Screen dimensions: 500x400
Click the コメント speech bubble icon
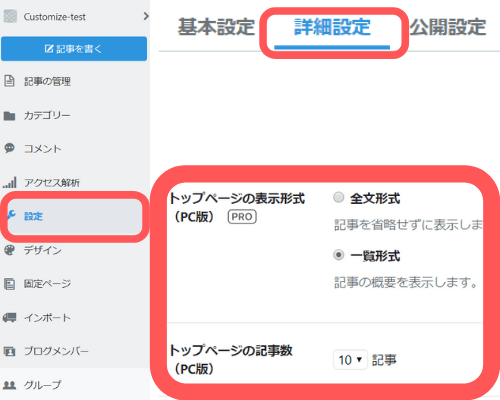click(9, 148)
